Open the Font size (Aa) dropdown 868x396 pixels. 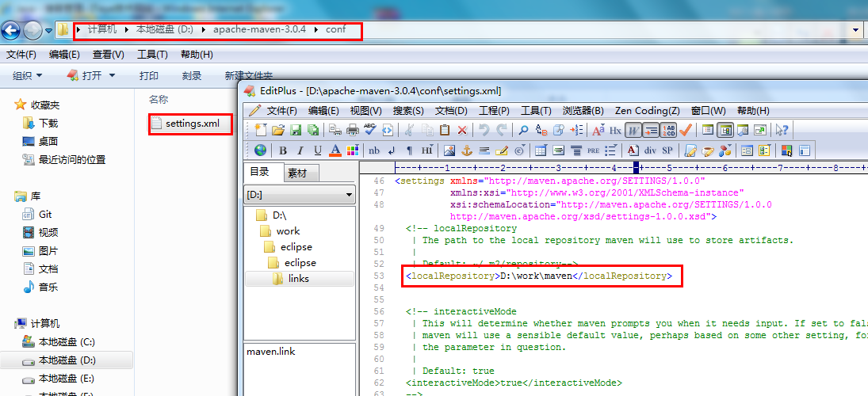[598, 130]
